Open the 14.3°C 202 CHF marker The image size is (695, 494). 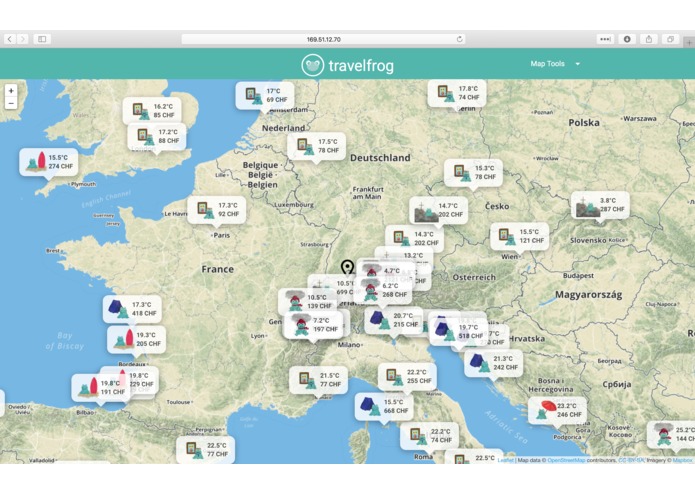[x=414, y=238]
